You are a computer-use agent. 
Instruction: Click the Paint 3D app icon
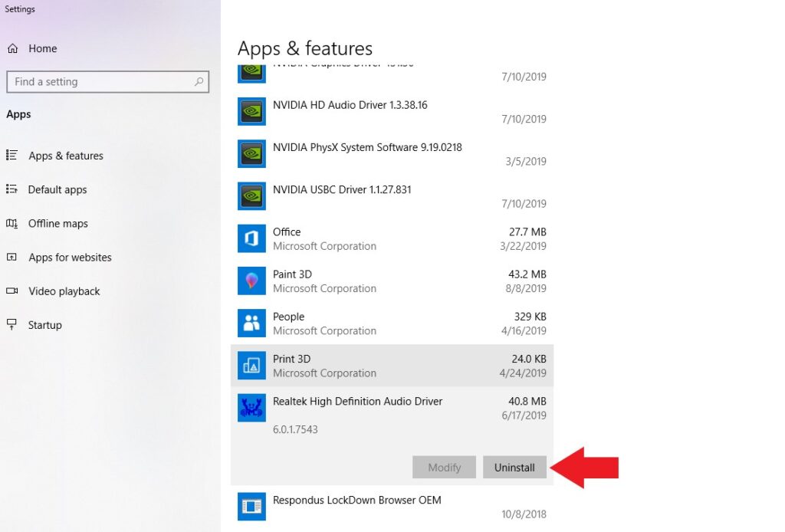(251, 281)
